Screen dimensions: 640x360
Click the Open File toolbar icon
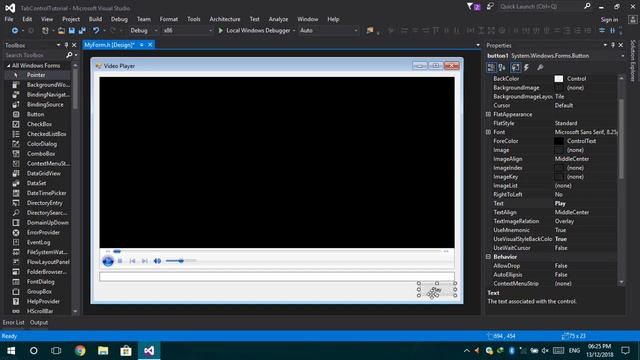click(x=61, y=31)
